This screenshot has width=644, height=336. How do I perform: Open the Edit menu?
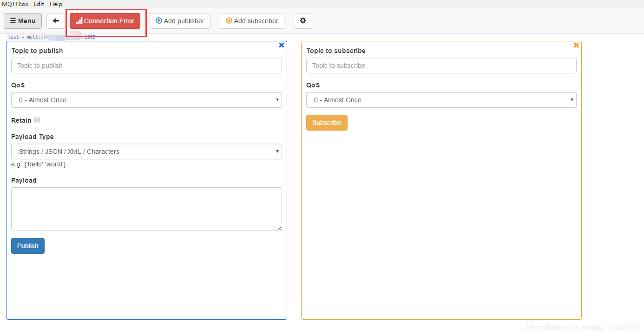tap(39, 4)
